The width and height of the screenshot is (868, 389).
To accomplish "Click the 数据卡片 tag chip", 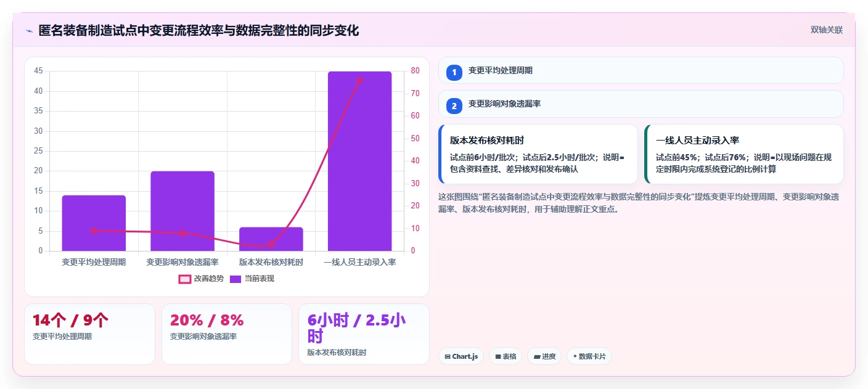I will [589, 356].
